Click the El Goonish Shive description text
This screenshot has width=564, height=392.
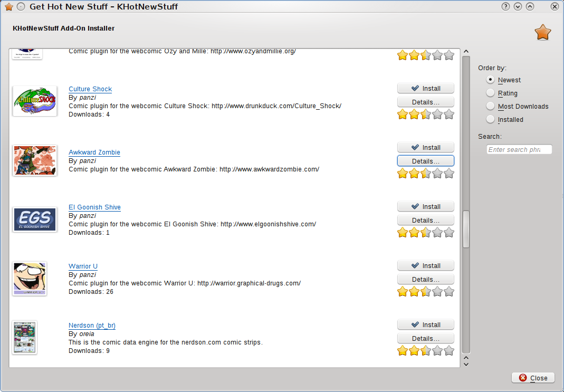(x=193, y=224)
